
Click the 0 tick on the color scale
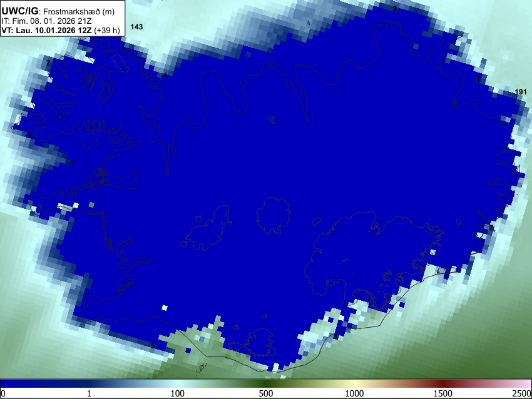click(x=3, y=393)
